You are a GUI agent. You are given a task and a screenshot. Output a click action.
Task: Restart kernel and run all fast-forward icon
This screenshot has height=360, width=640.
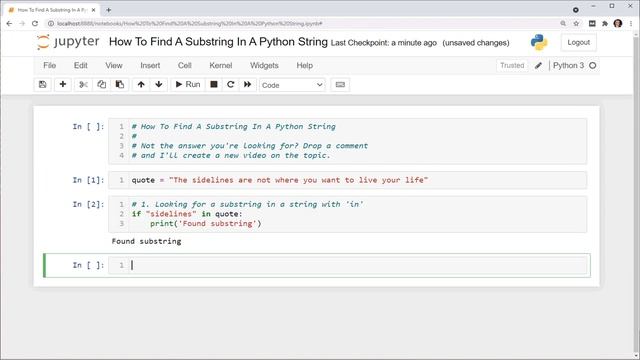(x=247, y=84)
